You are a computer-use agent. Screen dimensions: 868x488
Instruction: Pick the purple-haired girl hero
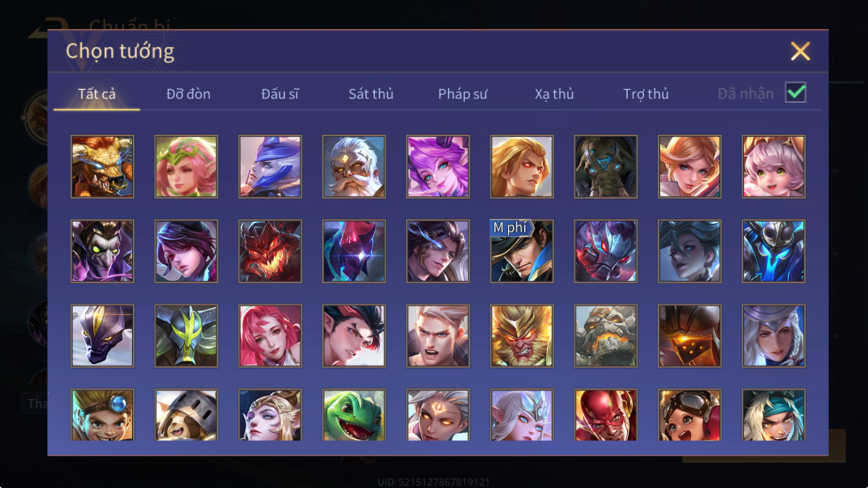(x=438, y=167)
